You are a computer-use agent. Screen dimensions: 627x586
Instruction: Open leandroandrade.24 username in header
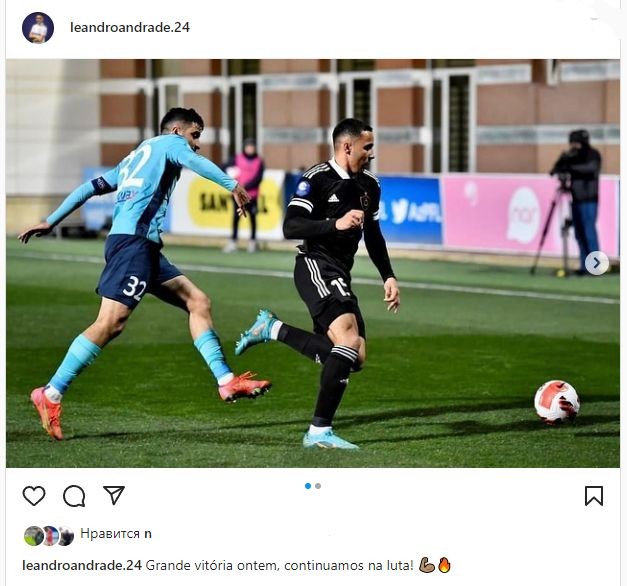point(130,27)
